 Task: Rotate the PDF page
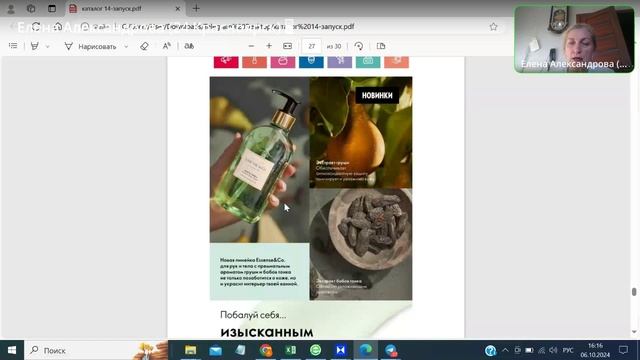(x=359, y=46)
